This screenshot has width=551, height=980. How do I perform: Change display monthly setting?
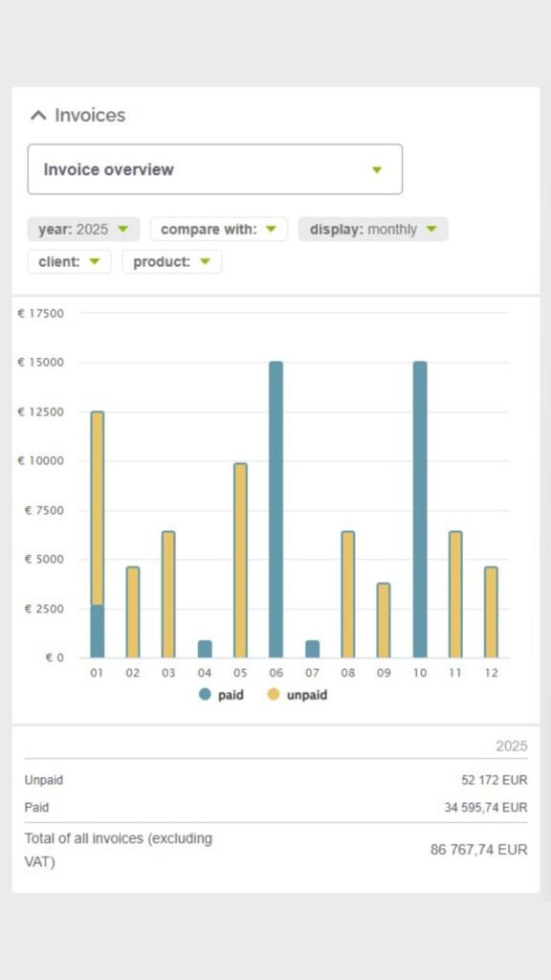(x=373, y=230)
